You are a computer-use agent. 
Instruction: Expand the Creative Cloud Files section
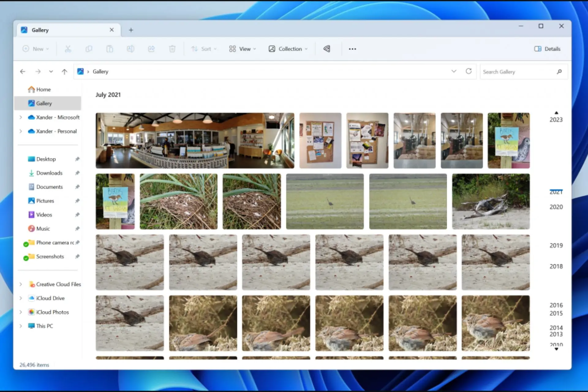21,284
